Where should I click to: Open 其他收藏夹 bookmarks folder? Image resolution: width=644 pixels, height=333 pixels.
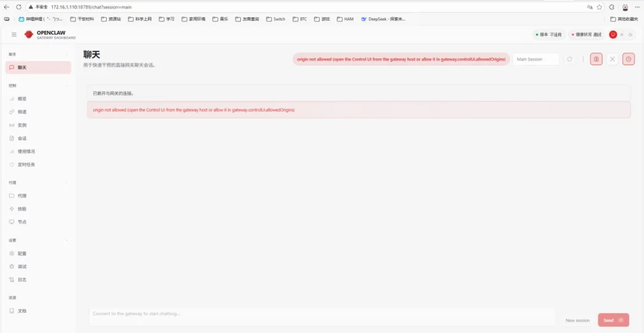[x=625, y=19]
